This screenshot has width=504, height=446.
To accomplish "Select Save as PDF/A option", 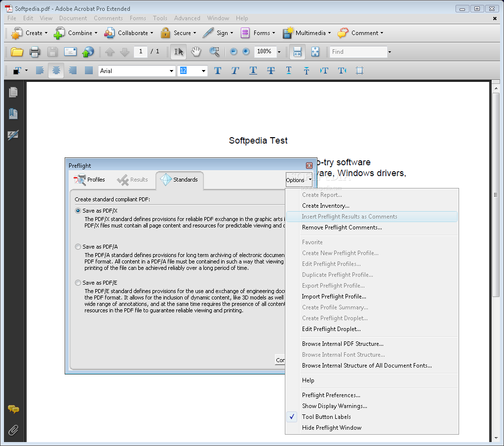I will click(x=78, y=247).
